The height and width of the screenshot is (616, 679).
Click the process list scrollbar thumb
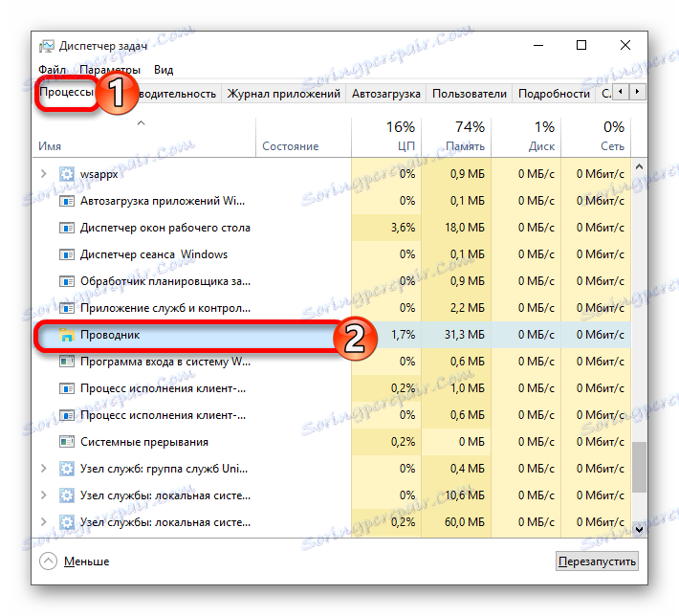(x=639, y=467)
